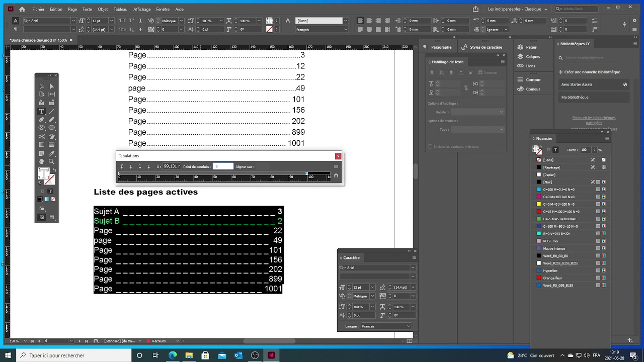Open the Texte menu
This screenshot has height=362, width=644.
point(87,9)
